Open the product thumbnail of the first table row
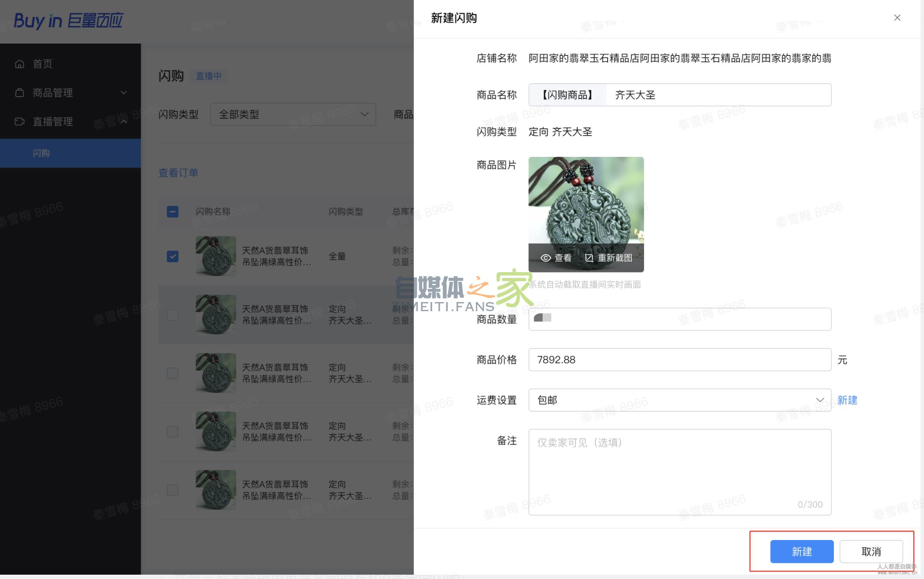The height and width of the screenshot is (579, 924). [215, 256]
